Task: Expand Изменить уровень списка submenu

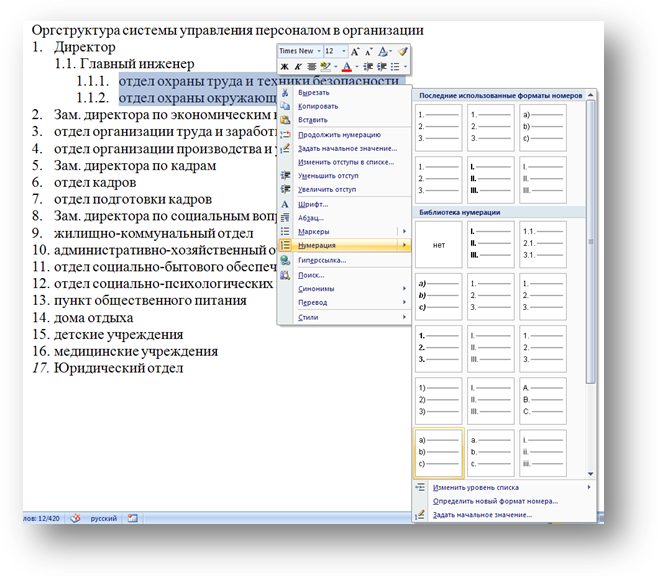Action: [504, 487]
